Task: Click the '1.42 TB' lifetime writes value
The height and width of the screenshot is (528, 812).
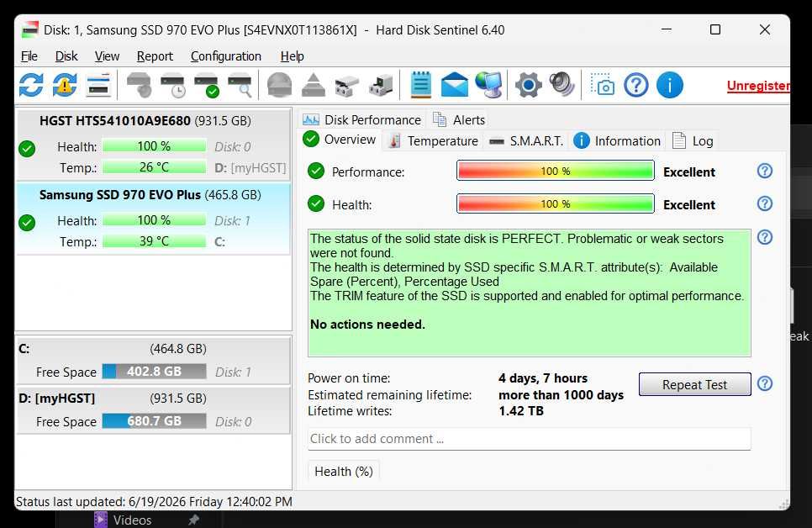Action: coord(521,411)
